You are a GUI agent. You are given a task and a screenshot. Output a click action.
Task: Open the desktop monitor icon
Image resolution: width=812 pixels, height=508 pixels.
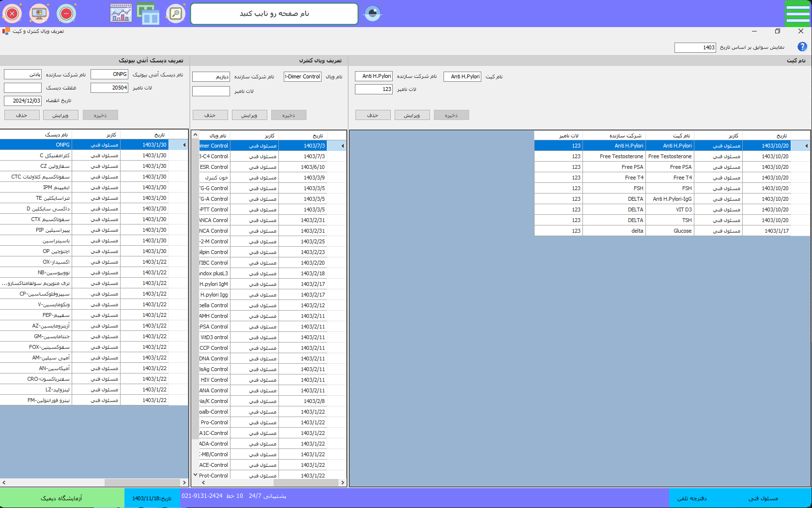coord(39,14)
